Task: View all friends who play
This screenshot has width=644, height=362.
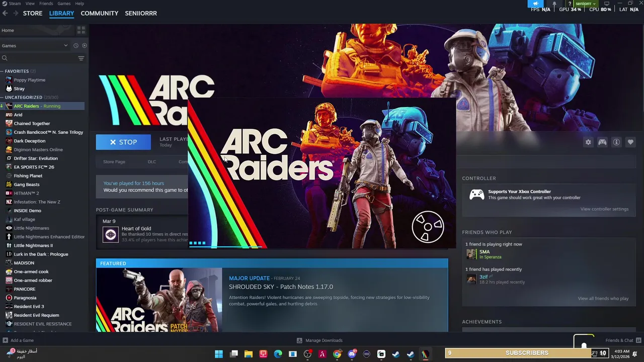Action: 603,299
